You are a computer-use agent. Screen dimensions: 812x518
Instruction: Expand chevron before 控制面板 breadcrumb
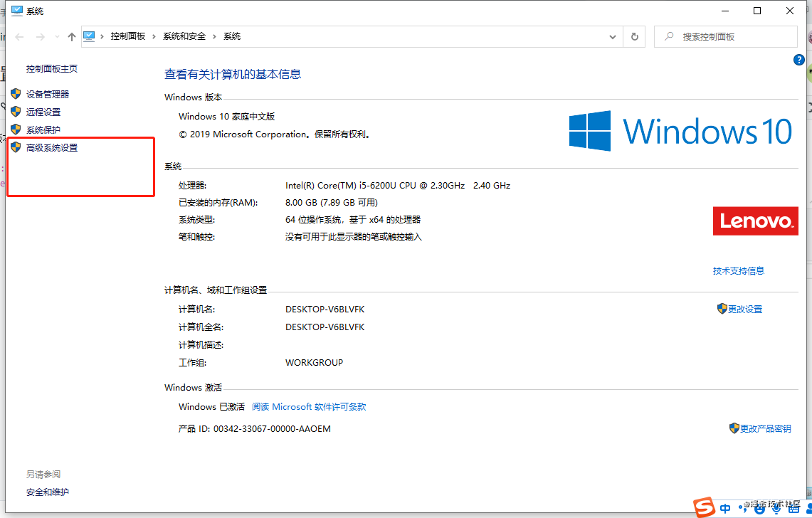[x=102, y=36]
